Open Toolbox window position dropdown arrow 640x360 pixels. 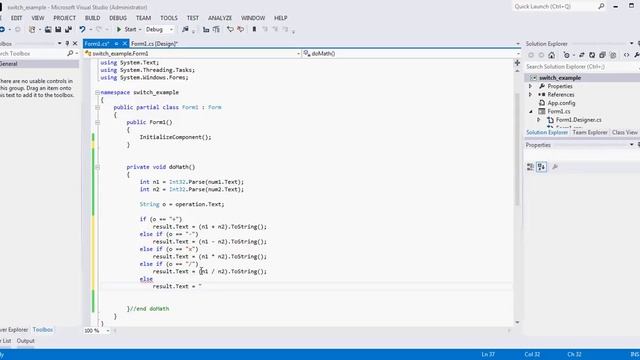60,43
